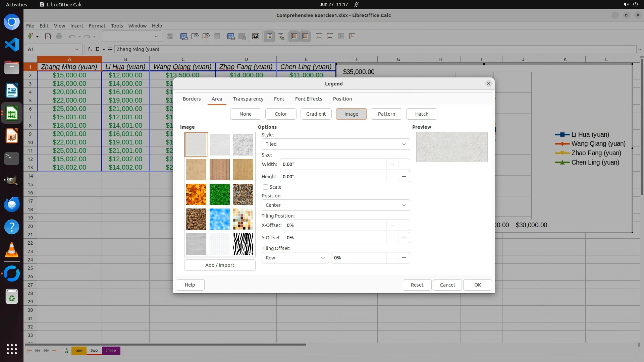
Task: Increase Width with the plus stepper
Action: tap(404, 164)
